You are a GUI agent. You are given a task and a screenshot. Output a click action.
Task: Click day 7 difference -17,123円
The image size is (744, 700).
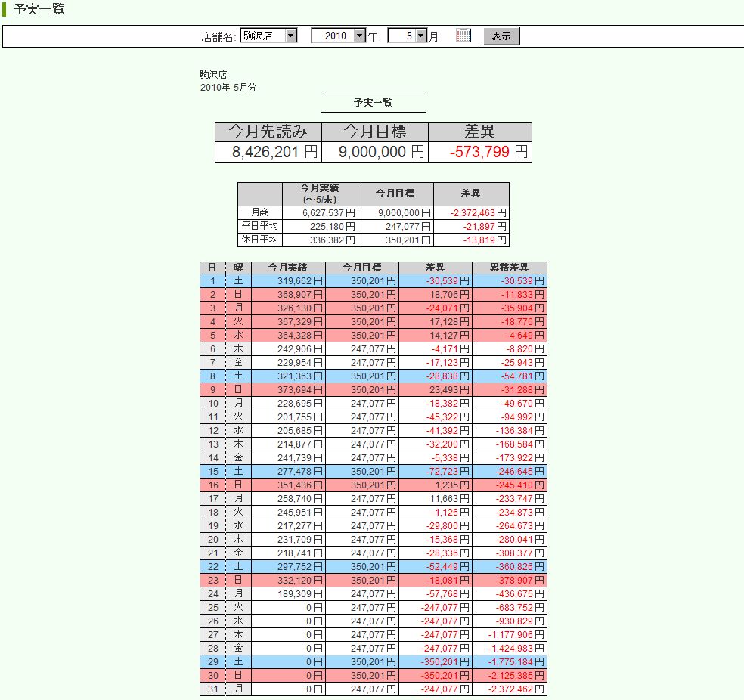[x=436, y=362]
